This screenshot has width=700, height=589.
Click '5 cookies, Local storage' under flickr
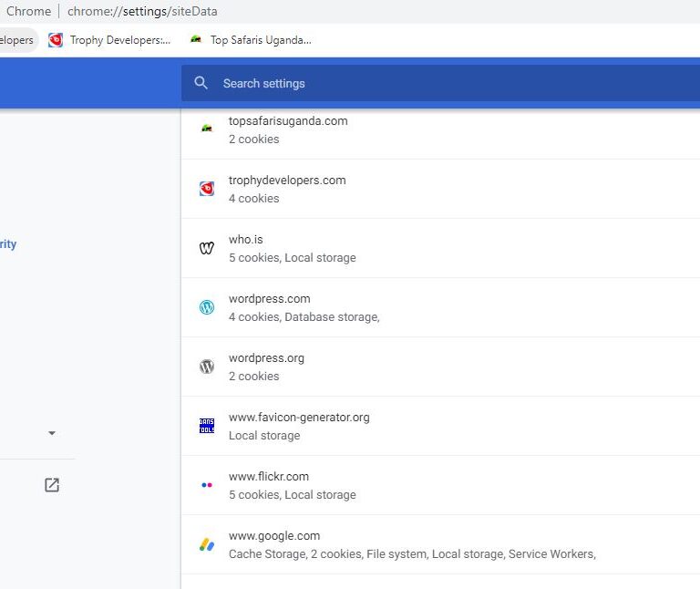(293, 495)
